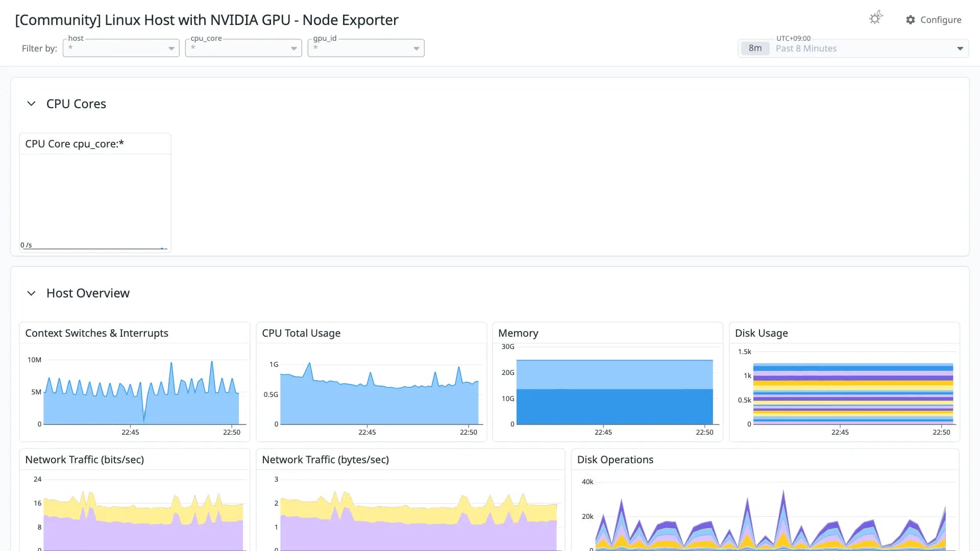The height and width of the screenshot is (551, 980).
Task: Click the Network Traffic (bytes/sec) widget title
Action: tap(325, 460)
